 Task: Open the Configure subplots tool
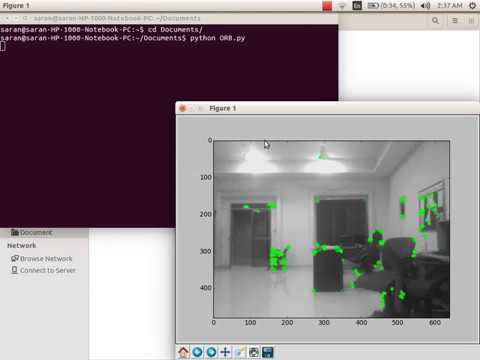(254, 352)
